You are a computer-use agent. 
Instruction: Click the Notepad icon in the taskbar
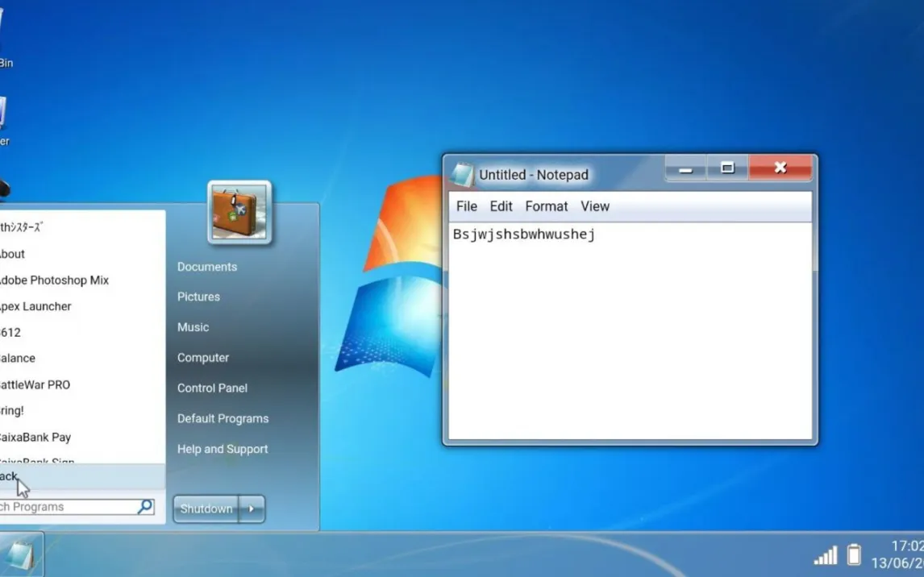[x=20, y=555]
